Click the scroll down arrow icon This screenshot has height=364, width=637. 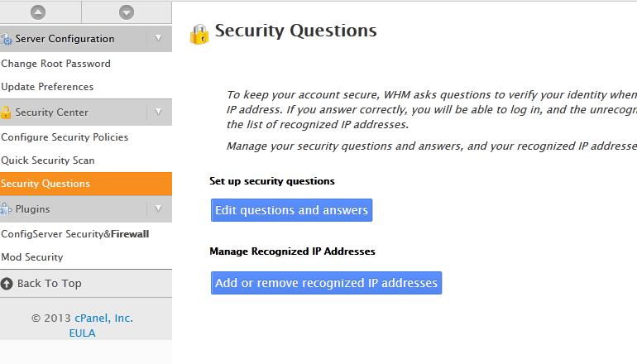[127, 12]
